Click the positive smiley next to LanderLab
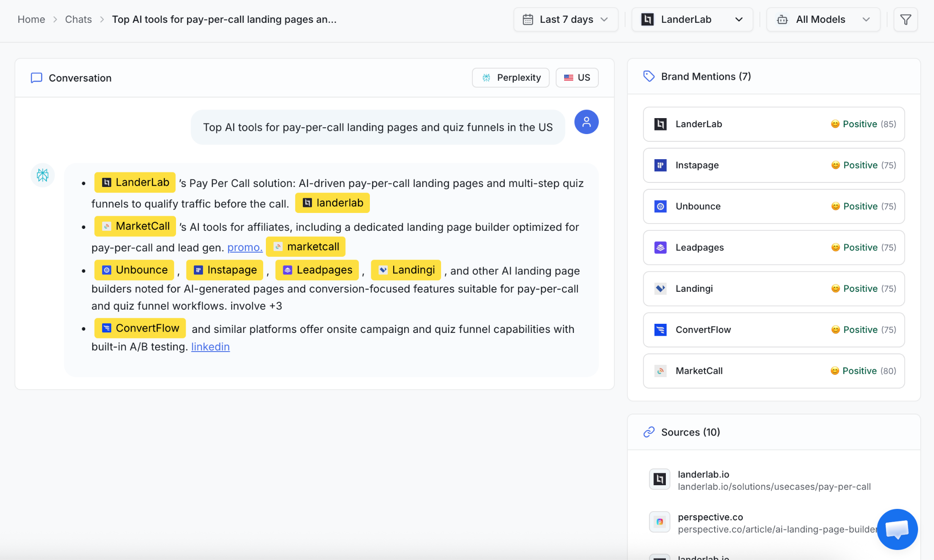Viewport: 934px width, 560px height. pos(835,124)
